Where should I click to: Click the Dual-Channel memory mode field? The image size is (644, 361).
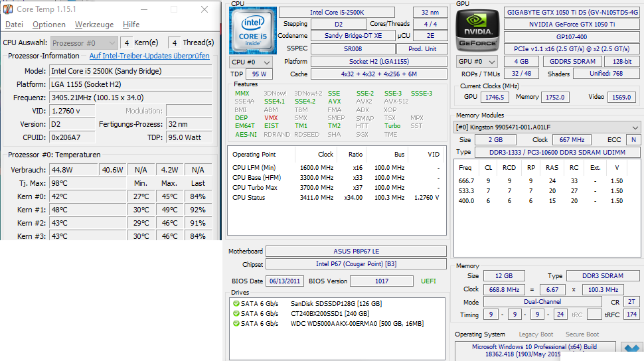pyautogui.click(x=542, y=302)
